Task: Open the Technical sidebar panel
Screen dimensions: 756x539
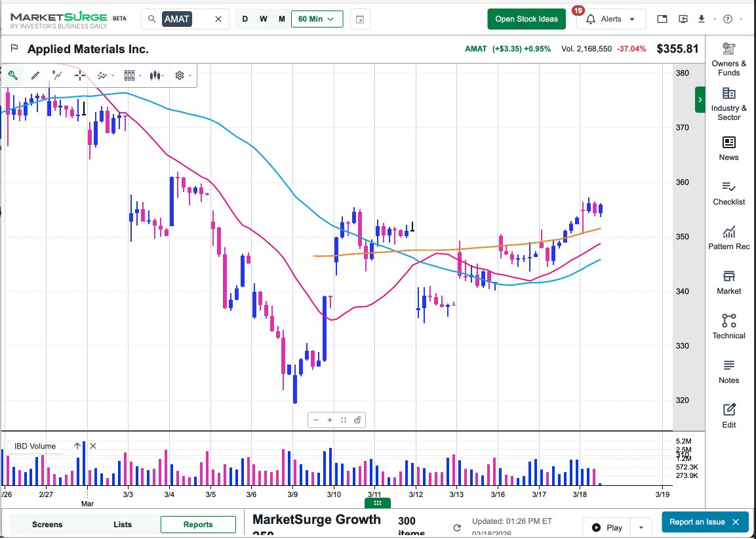Action: coord(728,327)
